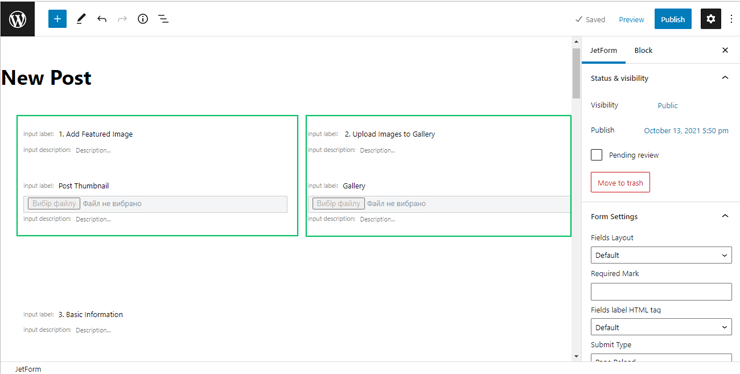Click the Publish button

tap(673, 19)
